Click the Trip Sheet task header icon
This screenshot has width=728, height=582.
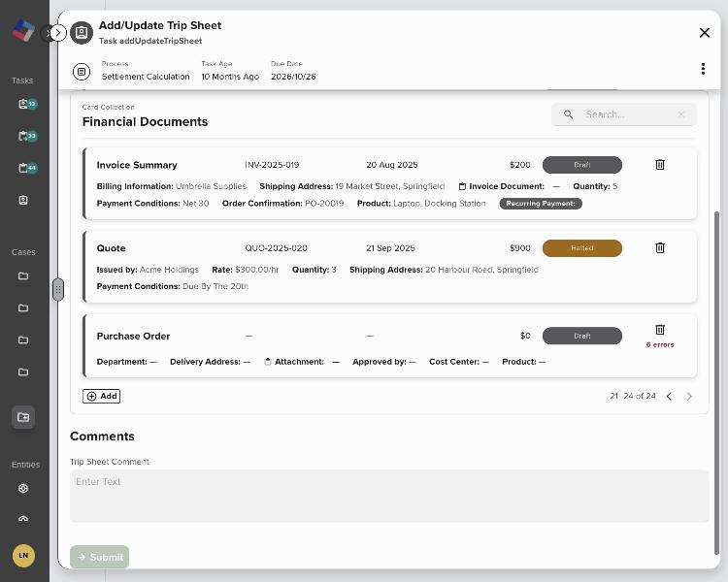[x=82, y=32]
